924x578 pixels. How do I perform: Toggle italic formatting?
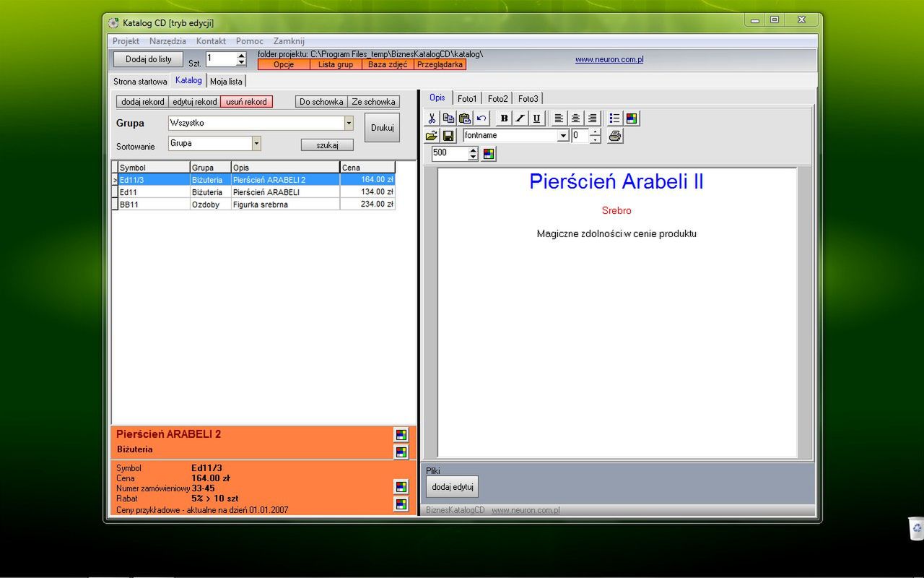(520, 118)
